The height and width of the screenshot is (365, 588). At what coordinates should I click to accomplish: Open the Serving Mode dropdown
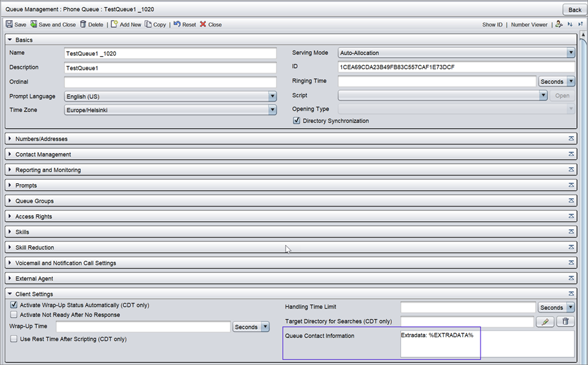click(570, 53)
